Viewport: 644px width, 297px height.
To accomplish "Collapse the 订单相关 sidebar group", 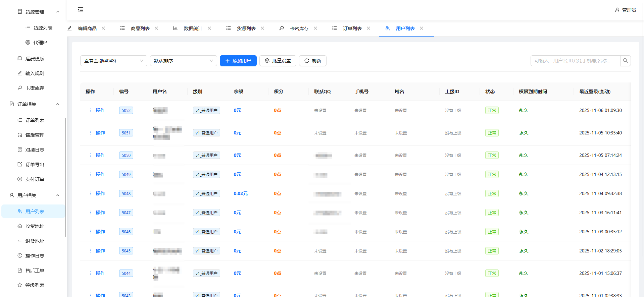I will (x=58, y=104).
